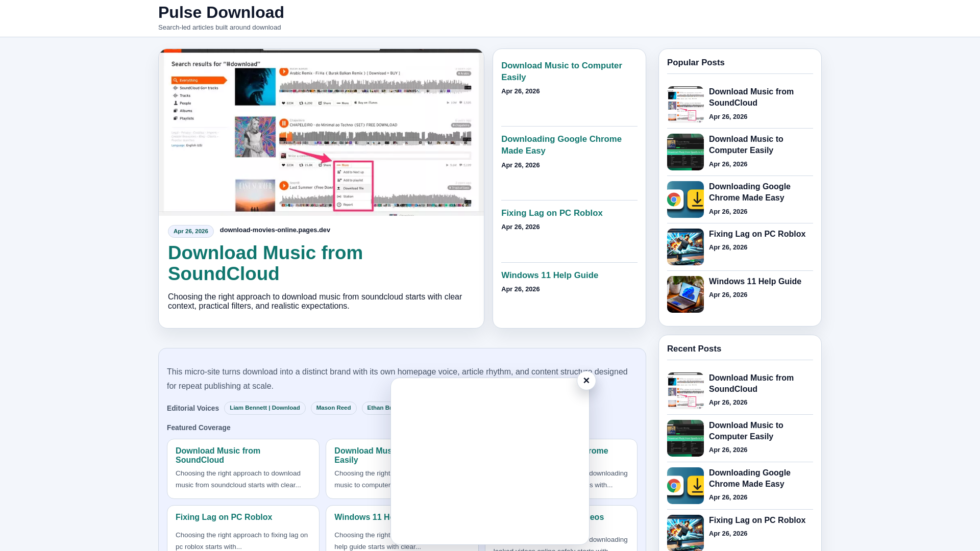
Task: Click the Recent Posts heading
Action: (x=694, y=349)
